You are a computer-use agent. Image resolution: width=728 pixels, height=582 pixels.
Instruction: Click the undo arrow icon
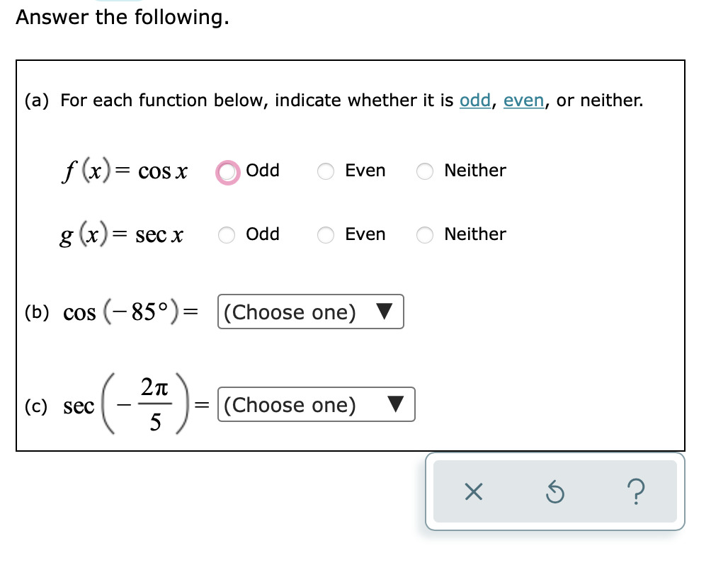(554, 492)
